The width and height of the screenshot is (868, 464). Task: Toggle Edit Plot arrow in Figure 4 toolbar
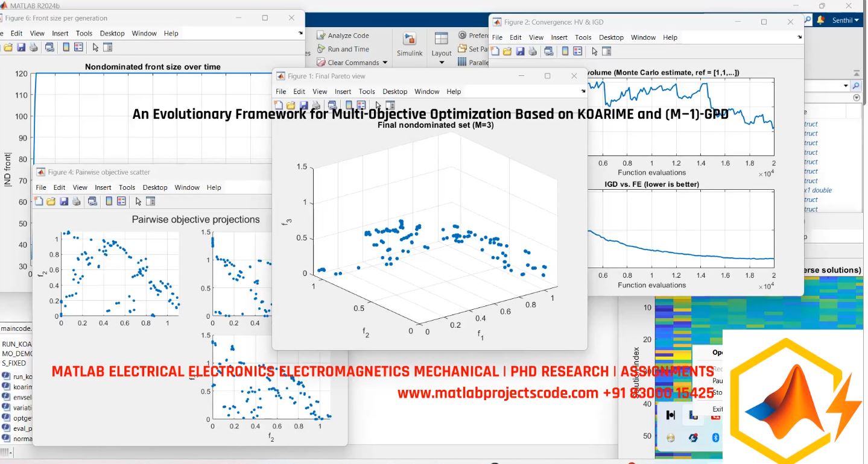coord(138,201)
